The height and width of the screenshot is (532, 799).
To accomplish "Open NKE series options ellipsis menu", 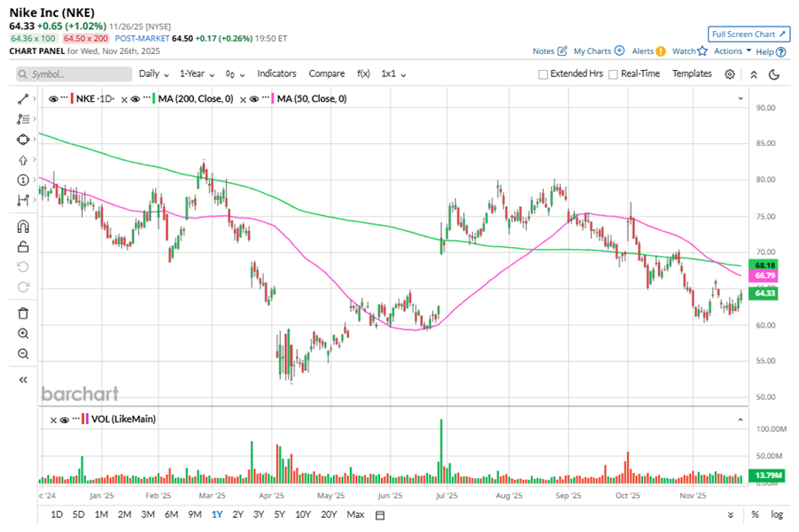I will click(64, 96).
